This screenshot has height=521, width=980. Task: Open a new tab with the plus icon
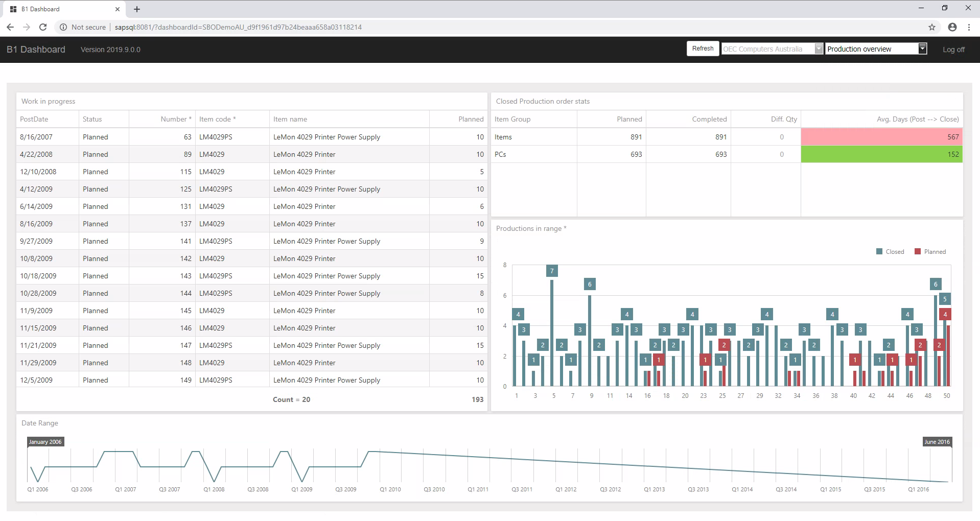pos(136,9)
